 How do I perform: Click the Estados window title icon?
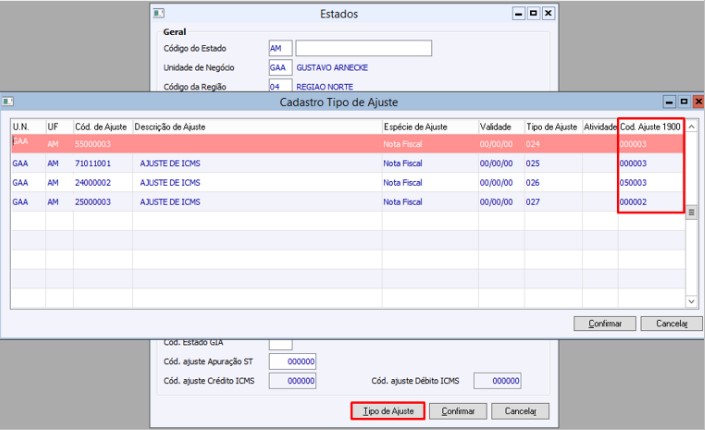click(159, 13)
